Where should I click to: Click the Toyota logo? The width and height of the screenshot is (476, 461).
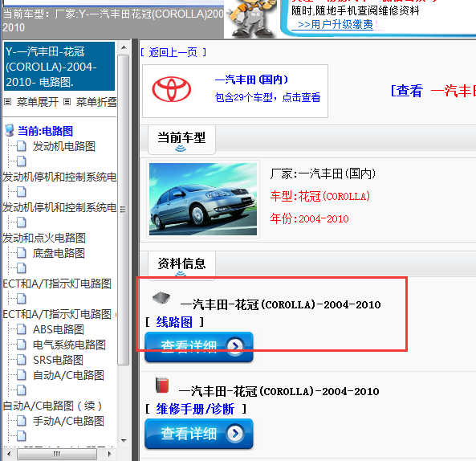[x=172, y=89]
